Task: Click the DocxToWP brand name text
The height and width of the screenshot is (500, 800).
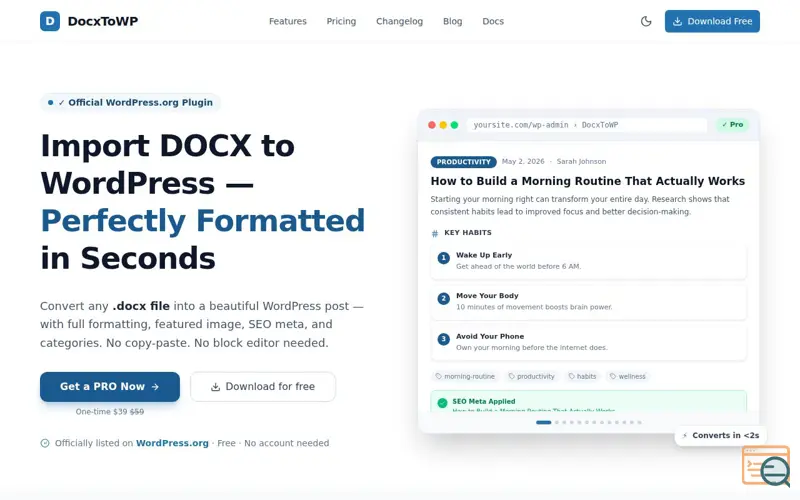Action: click(x=103, y=21)
